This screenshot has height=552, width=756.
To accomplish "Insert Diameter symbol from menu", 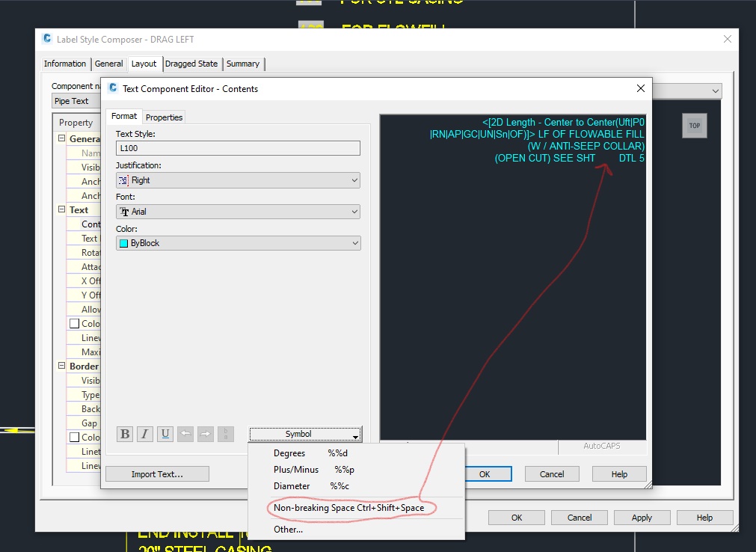I will (x=357, y=486).
